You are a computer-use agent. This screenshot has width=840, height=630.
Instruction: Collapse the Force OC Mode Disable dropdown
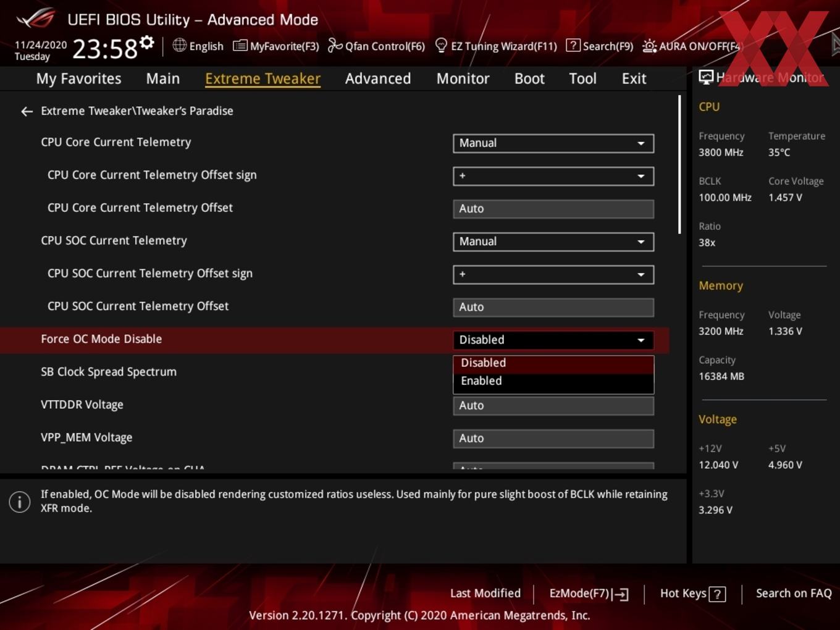[x=553, y=340]
